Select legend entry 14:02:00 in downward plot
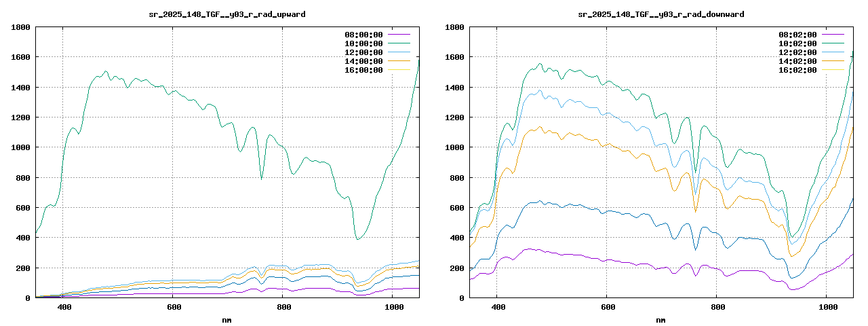This screenshot has height=326, width=868. coord(797,61)
